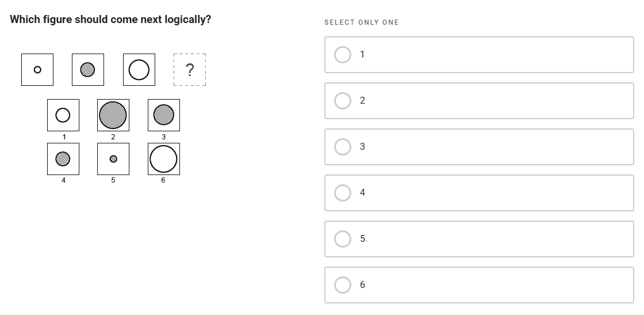Select radio button for answer 1
Viewport: 644px width, 315px height.
[x=343, y=55]
